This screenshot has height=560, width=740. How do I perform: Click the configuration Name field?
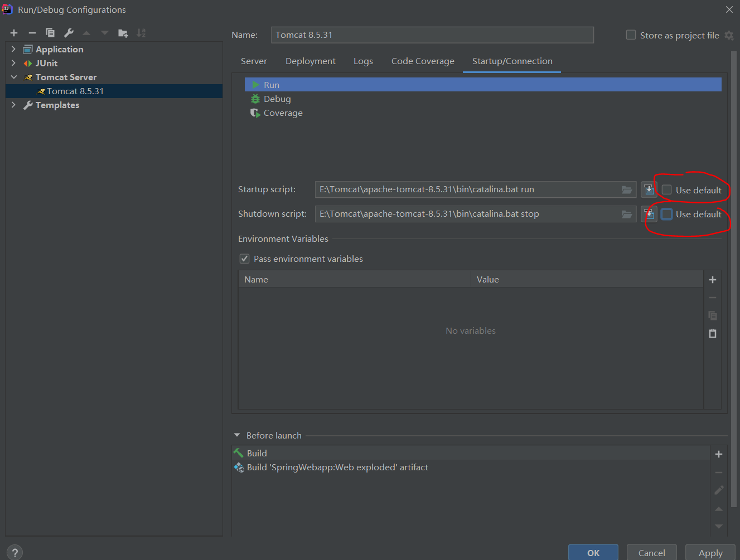432,35
